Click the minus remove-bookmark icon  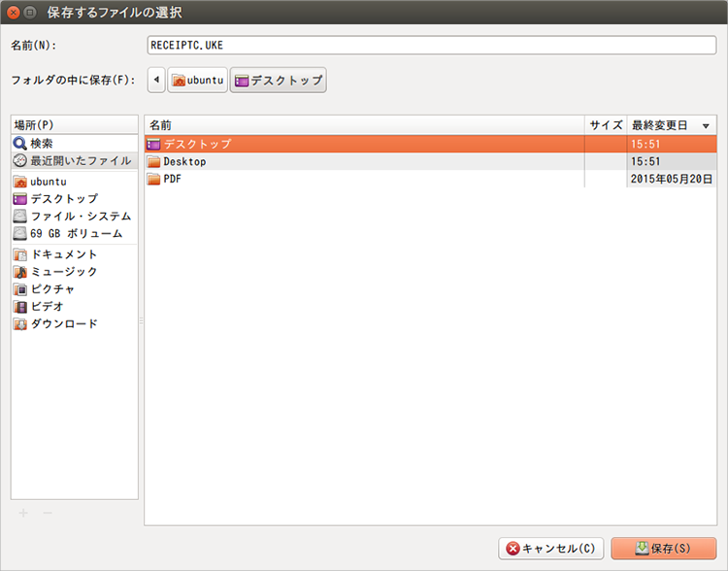tap(48, 513)
